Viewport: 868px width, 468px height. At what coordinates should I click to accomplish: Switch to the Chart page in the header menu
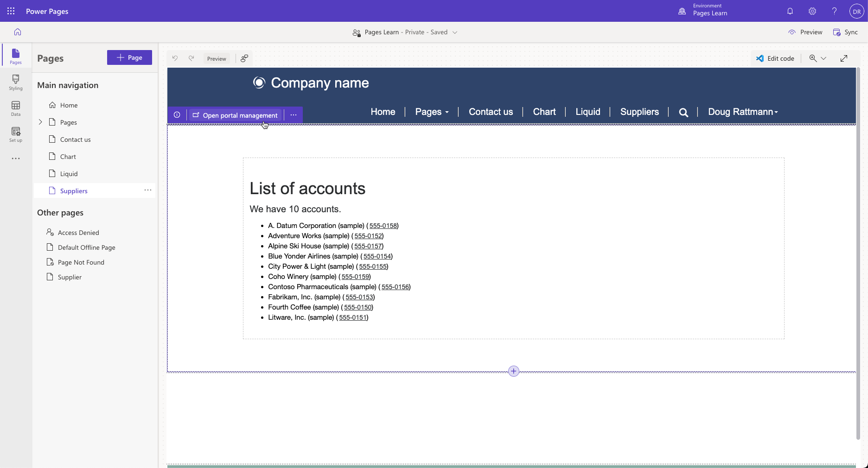(x=544, y=112)
